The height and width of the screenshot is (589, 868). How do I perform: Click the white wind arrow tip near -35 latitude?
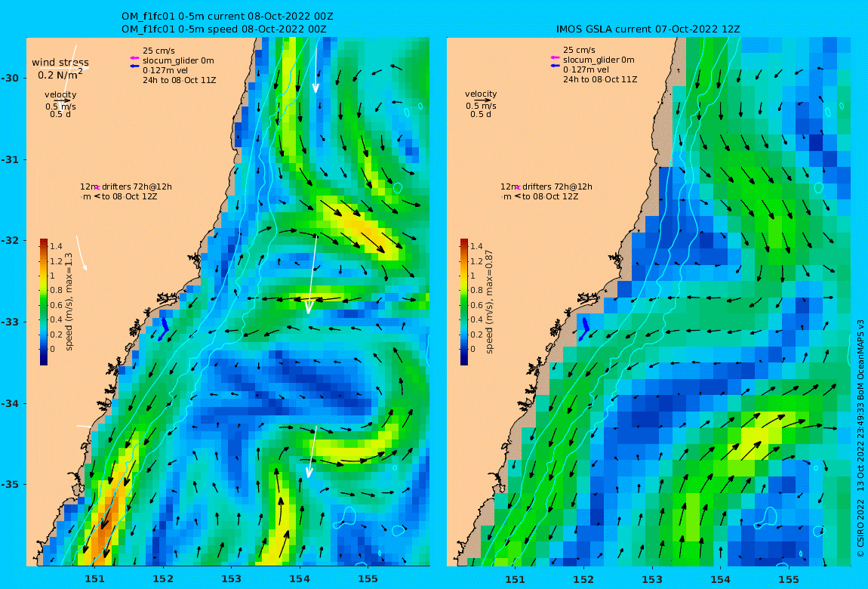309,471
